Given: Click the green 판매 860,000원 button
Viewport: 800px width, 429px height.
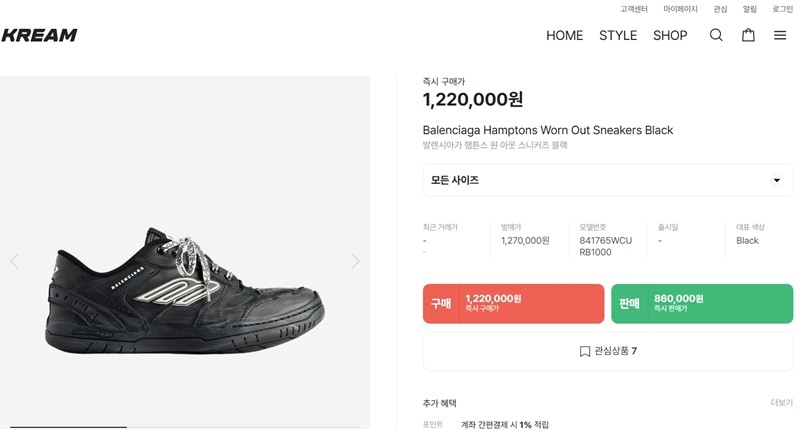Looking at the screenshot, I should click(702, 304).
